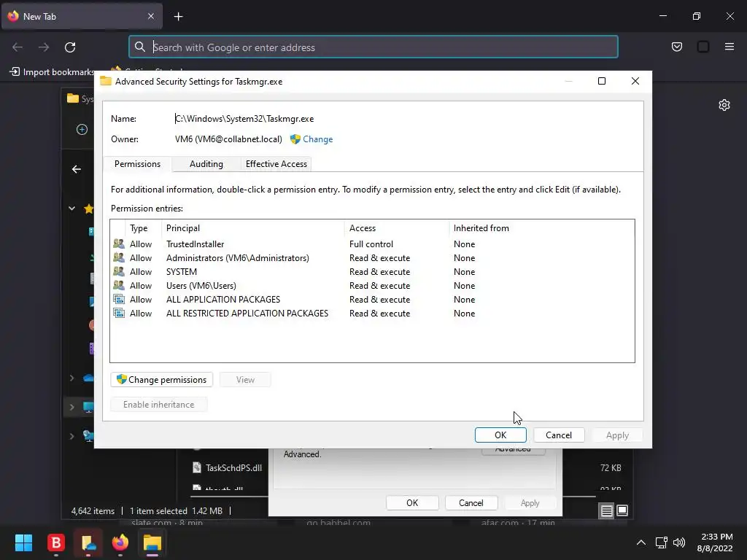The width and height of the screenshot is (747, 560).
Task: Open network status tray icon
Action: [661, 542]
